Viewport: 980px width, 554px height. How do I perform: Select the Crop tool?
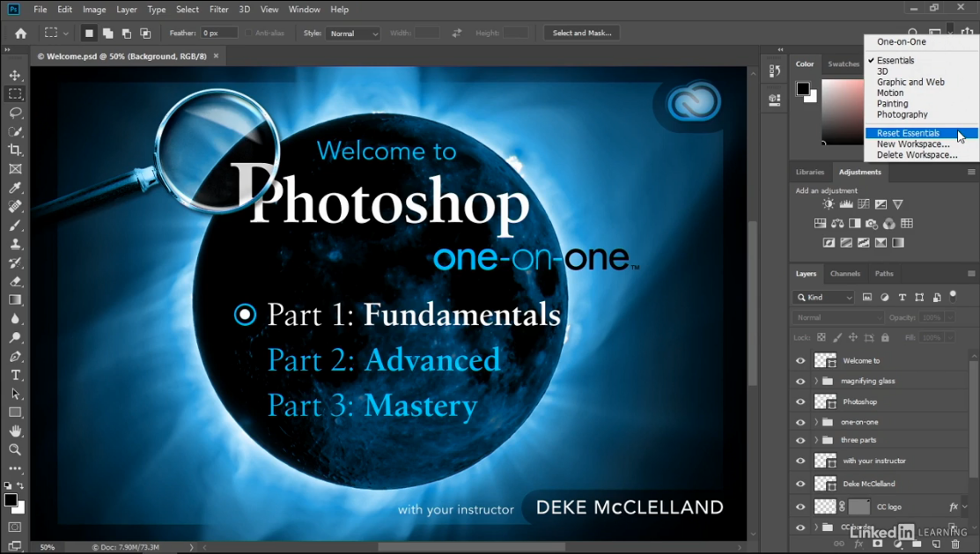click(15, 150)
